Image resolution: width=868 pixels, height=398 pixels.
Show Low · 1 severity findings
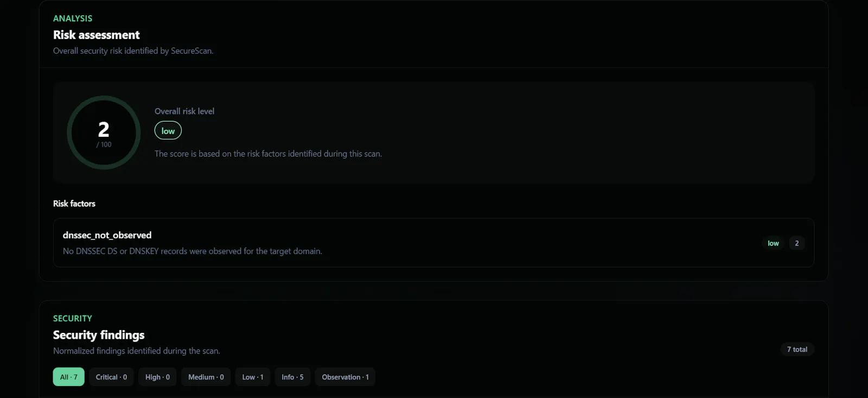tap(253, 377)
